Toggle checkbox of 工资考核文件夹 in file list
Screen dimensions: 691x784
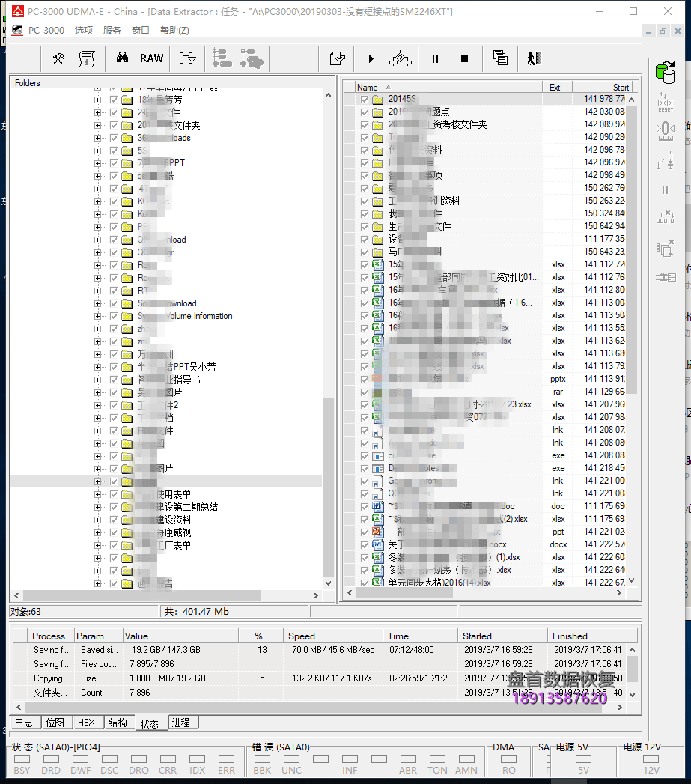365,125
